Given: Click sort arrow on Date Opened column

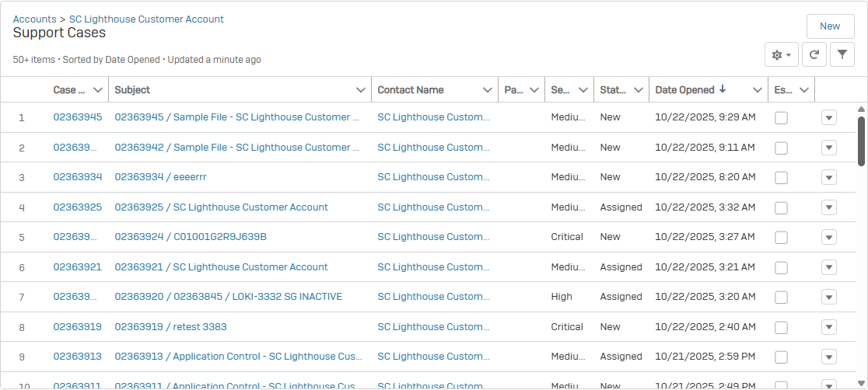Looking at the screenshot, I should pyautogui.click(x=723, y=89).
